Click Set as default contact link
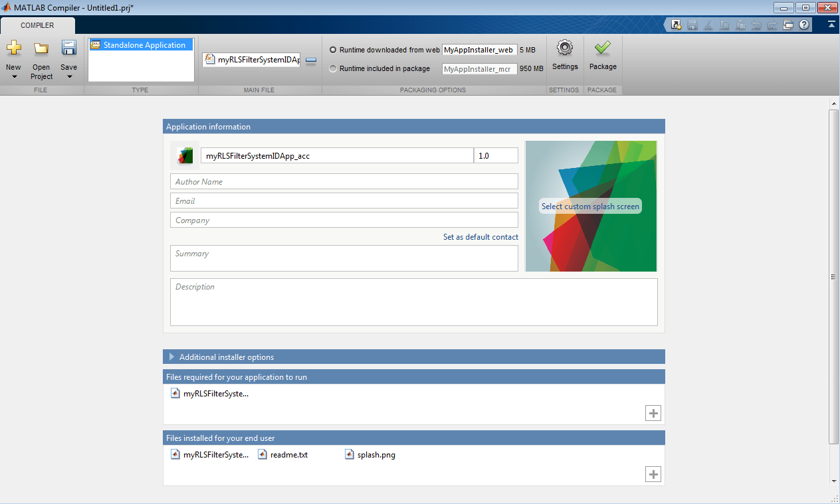The image size is (840, 504). point(480,237)
